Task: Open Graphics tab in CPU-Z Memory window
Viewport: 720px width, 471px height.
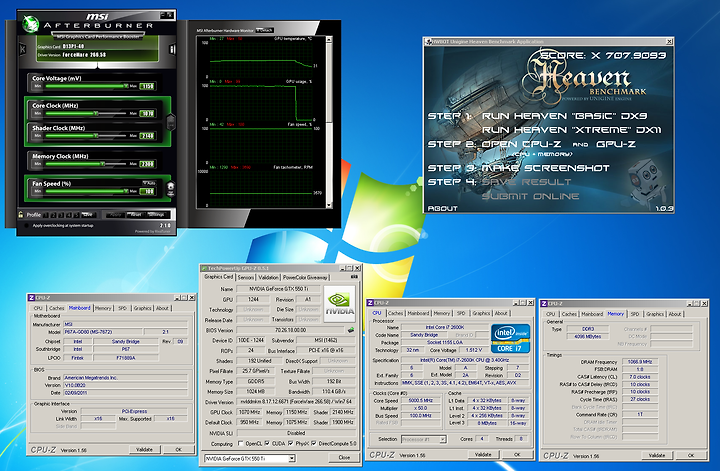Action: (655, 314)
